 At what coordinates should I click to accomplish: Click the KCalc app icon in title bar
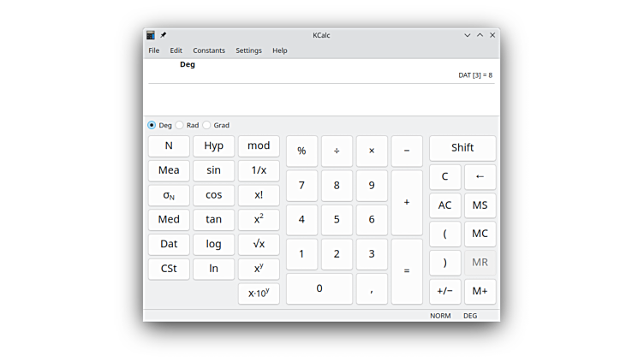(151, 35)
